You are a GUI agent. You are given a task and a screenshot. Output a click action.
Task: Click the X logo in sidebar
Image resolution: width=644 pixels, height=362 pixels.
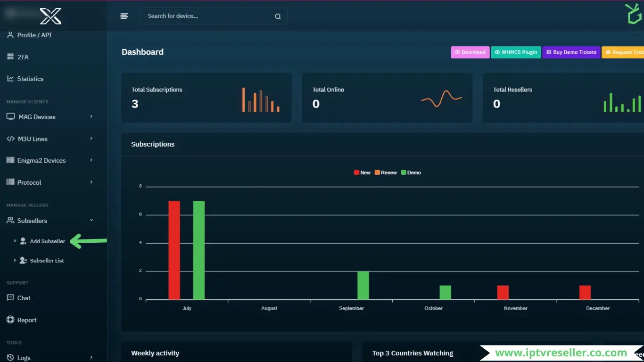50,16
